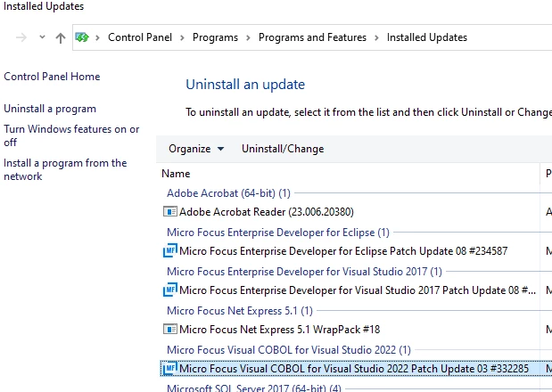
Task: Open Control Panel Home link
Action: (52, 77)
